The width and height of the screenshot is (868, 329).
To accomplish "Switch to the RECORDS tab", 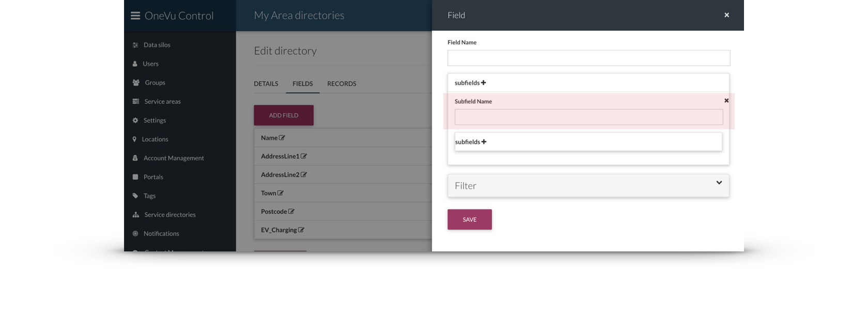I will [x=342, y=84].
